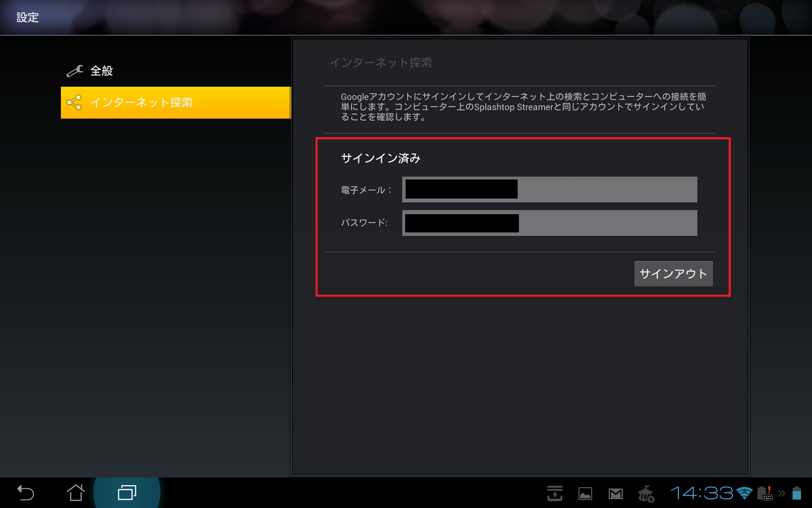Viewport: 812px width, 508px height.
Task: Tap the tablet battery icon
Action: point(797,493)
